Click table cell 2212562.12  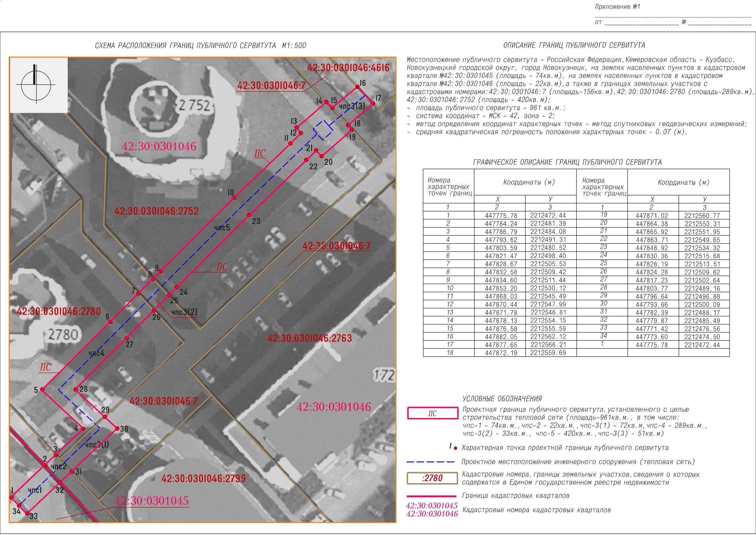click(548, 337)
